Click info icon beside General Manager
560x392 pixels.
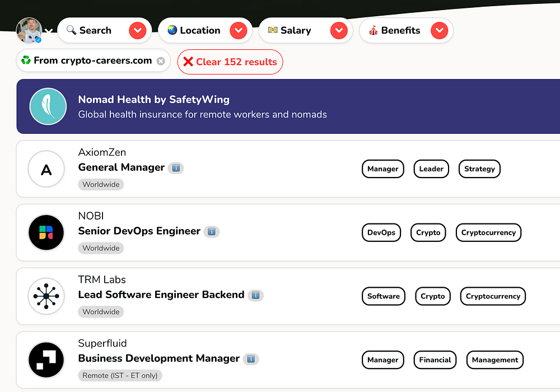click(x=176, y=167)
